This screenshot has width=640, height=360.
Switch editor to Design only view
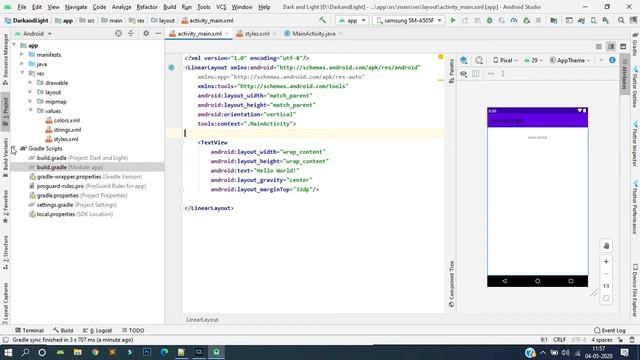pyautogui.click(x=623, y=47)
